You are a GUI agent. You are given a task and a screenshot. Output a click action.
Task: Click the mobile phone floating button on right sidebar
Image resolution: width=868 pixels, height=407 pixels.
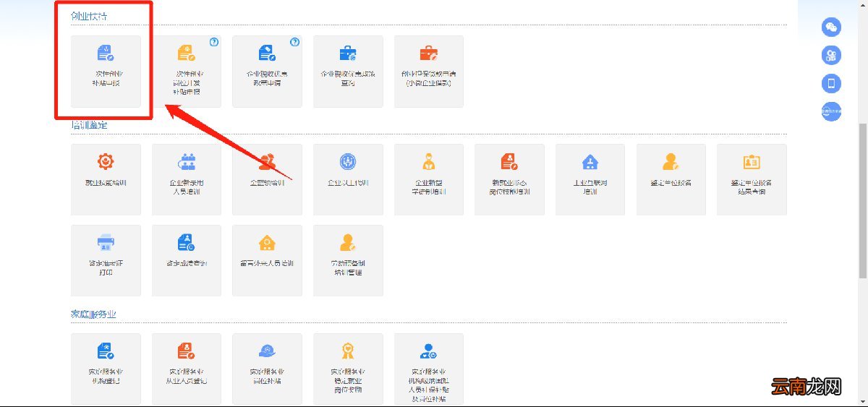[832, 83]
